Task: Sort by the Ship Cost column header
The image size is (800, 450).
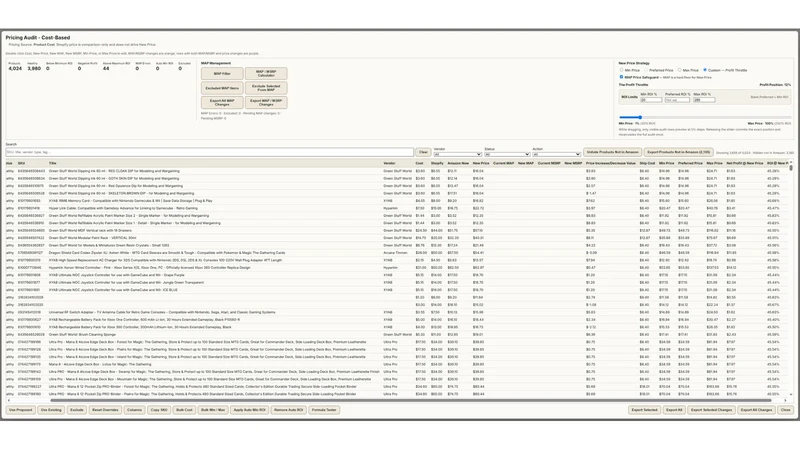Action: [647, 163]
